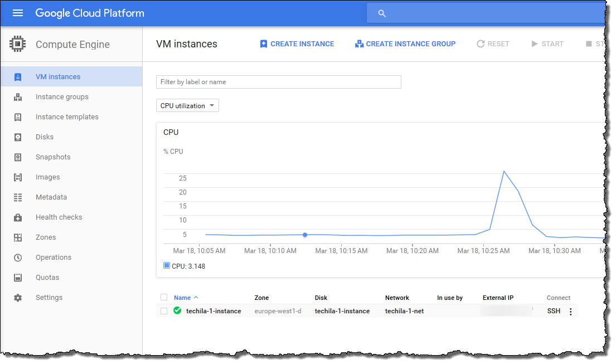Sort instances by Name column
Screen dimensions: 616x364
click(182, 298)
